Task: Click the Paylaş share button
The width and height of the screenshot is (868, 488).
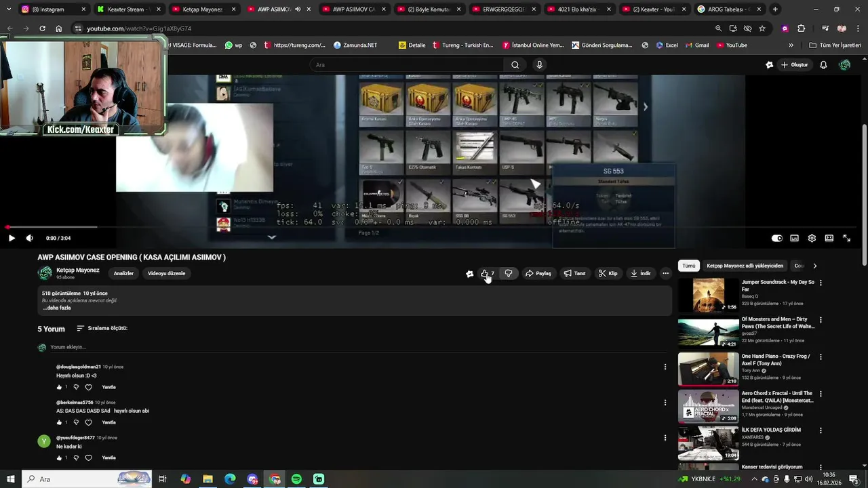Action: [x=538, y=273]
